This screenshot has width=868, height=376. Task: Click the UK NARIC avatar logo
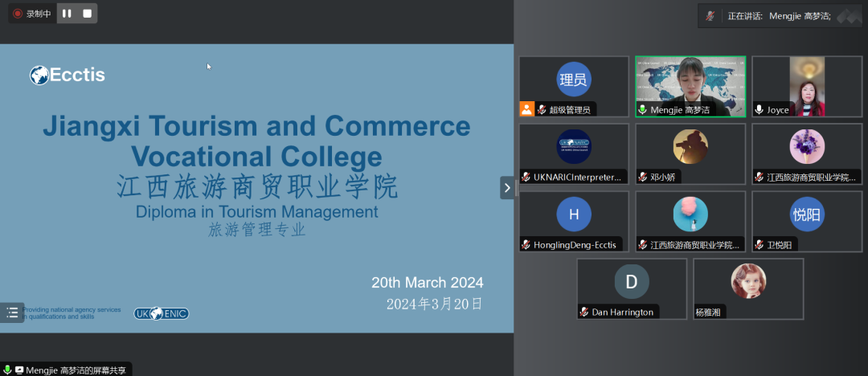coord(574,147)
